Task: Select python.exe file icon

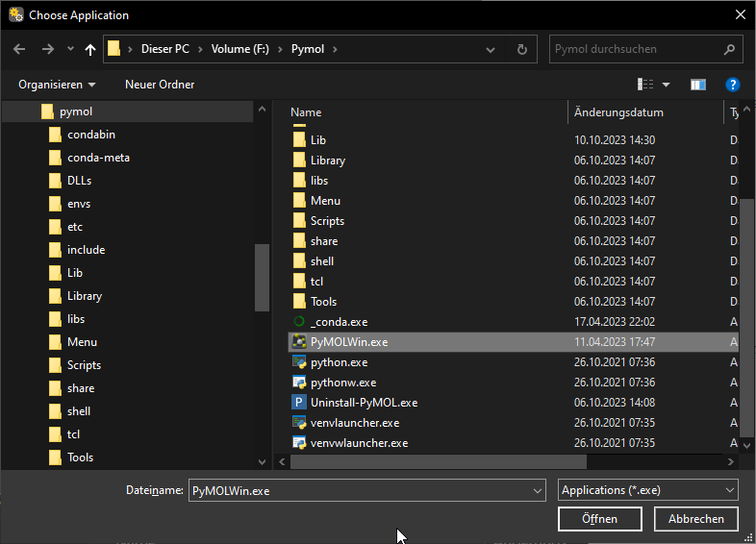Action: (x=299, y=362)
